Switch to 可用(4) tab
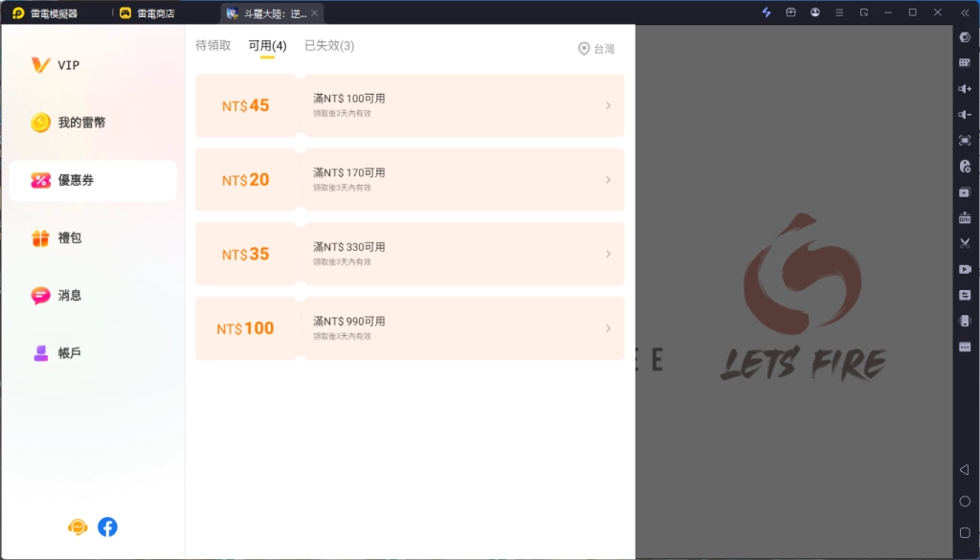The width and height of the screenshot is (980, 560). (x=268, y=46)
